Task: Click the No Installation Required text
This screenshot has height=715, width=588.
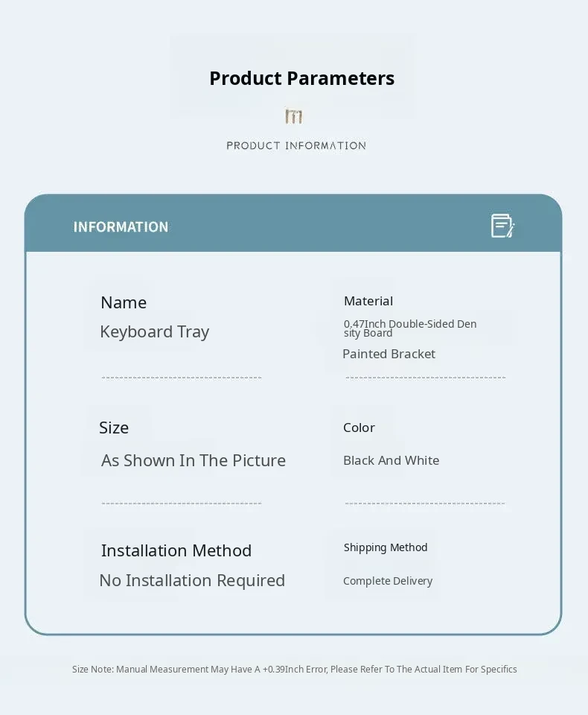Action: [x=192, y=580]
